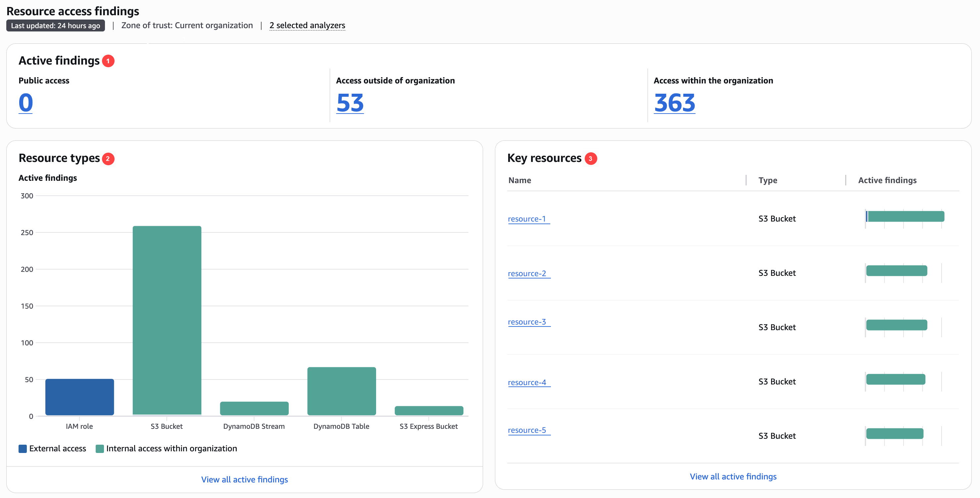Select the S3 Bucket bar in the chart

coord(167,320)
